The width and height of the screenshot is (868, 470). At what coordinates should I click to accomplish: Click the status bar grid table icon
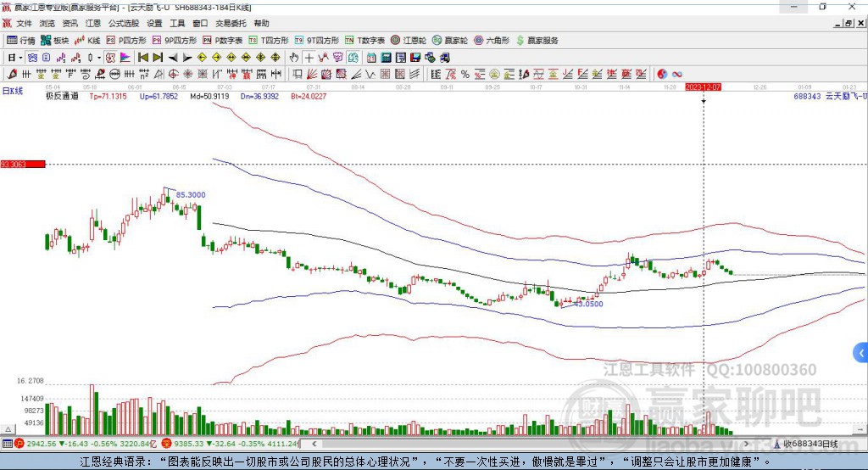coord(7,444)
